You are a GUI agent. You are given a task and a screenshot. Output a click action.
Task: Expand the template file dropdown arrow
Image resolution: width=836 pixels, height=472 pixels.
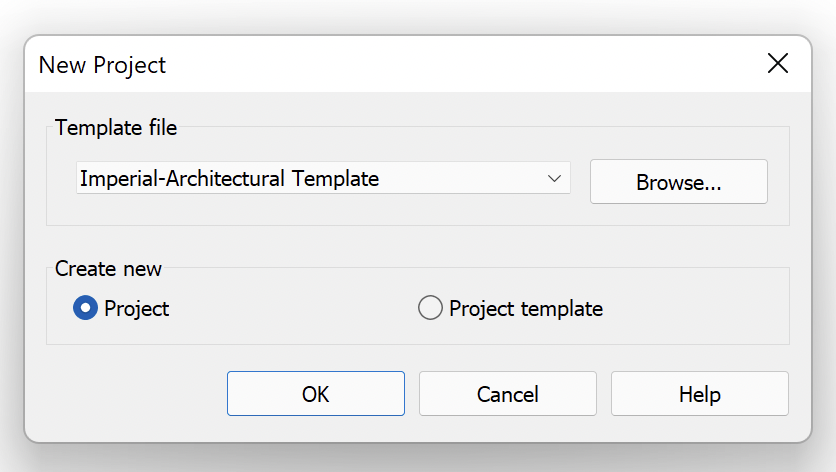(554, 178)
